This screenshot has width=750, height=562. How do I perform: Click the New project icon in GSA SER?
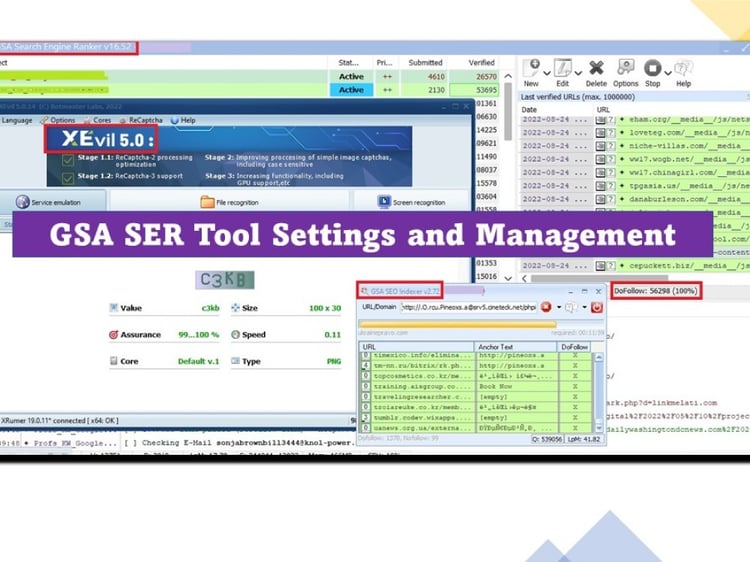(x=531, y=68)
